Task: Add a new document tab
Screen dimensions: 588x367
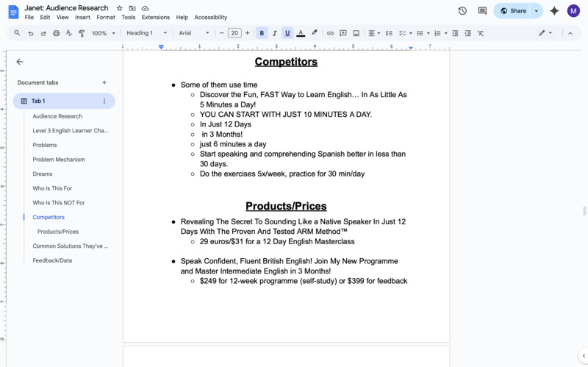Action: [104, 82]
